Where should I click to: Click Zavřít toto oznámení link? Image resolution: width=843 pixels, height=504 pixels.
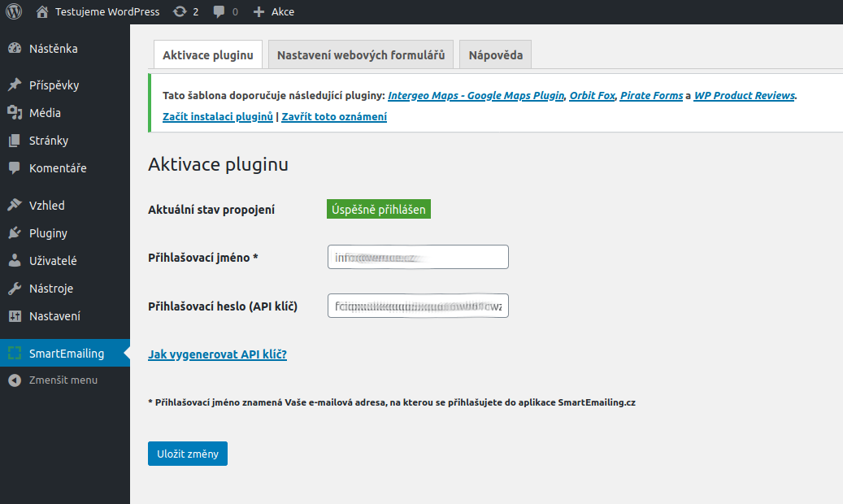tap(334, 117)
